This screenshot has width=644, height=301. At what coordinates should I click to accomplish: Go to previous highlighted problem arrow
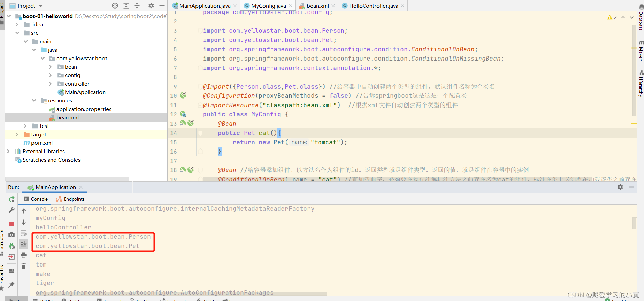coord(623,17)
